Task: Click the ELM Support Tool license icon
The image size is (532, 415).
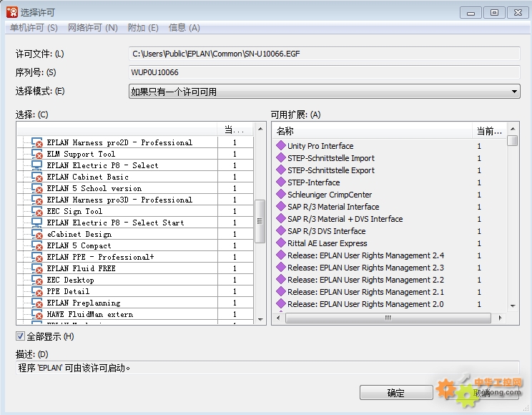Action: pyautogui.click(x=37, y=154)
